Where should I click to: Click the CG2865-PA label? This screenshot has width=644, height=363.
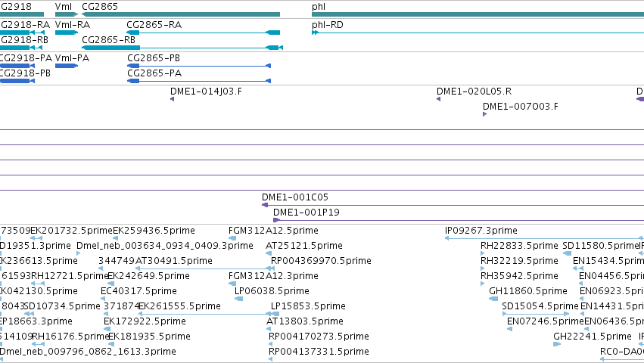(x=154, y=73)
